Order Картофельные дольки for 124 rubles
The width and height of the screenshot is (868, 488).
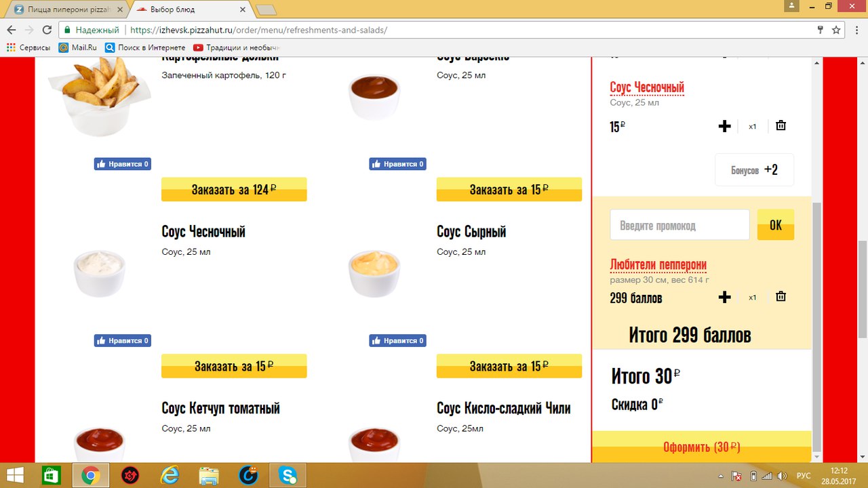(234, 190)
